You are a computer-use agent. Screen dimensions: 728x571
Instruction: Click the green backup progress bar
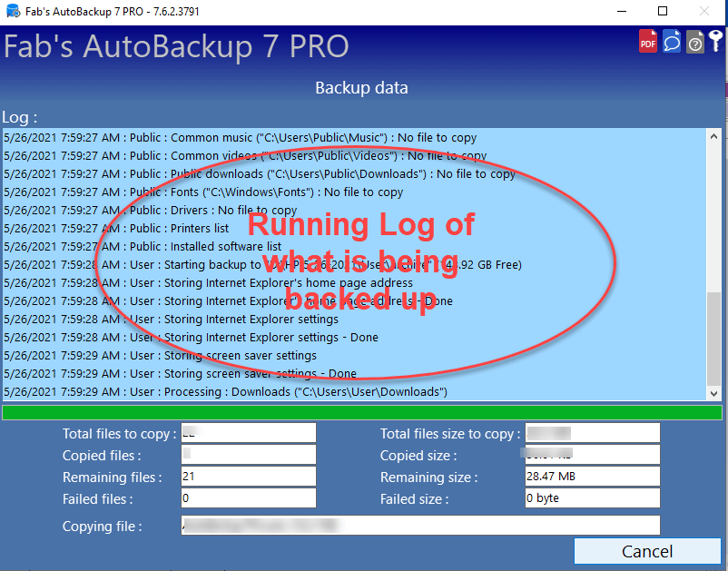coord(362,412)
